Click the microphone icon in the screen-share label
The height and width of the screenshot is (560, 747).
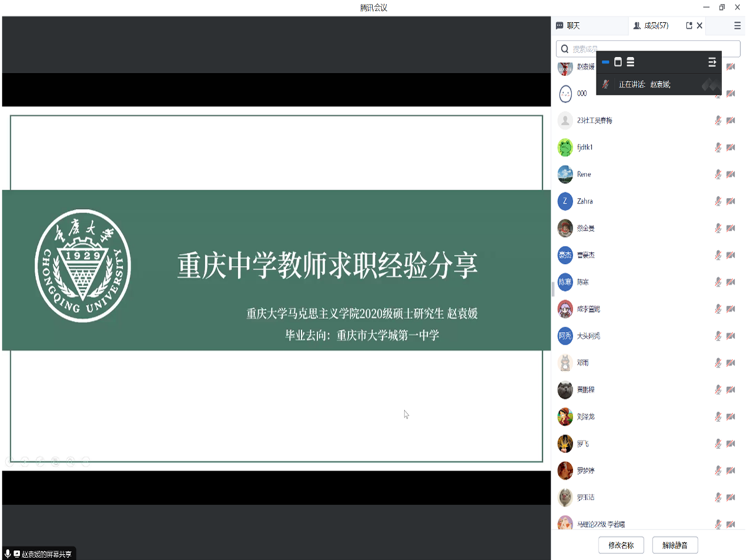(7, 553)
